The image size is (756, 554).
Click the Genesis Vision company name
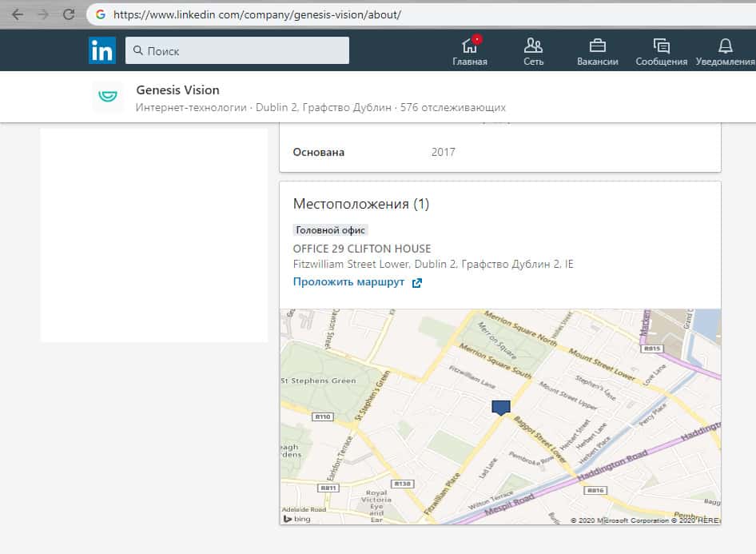point(177,90)
